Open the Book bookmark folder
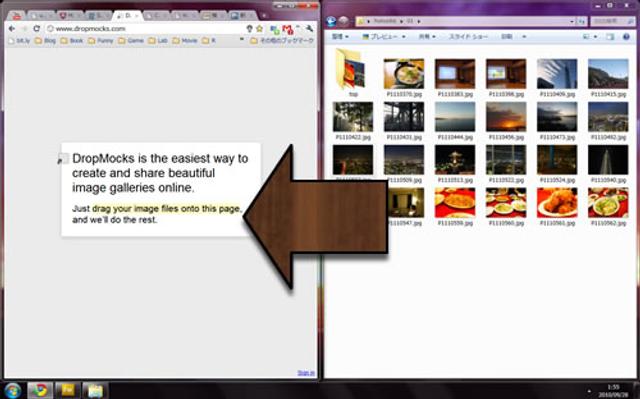This screenshot has height=399, width=640. (72, 41)
